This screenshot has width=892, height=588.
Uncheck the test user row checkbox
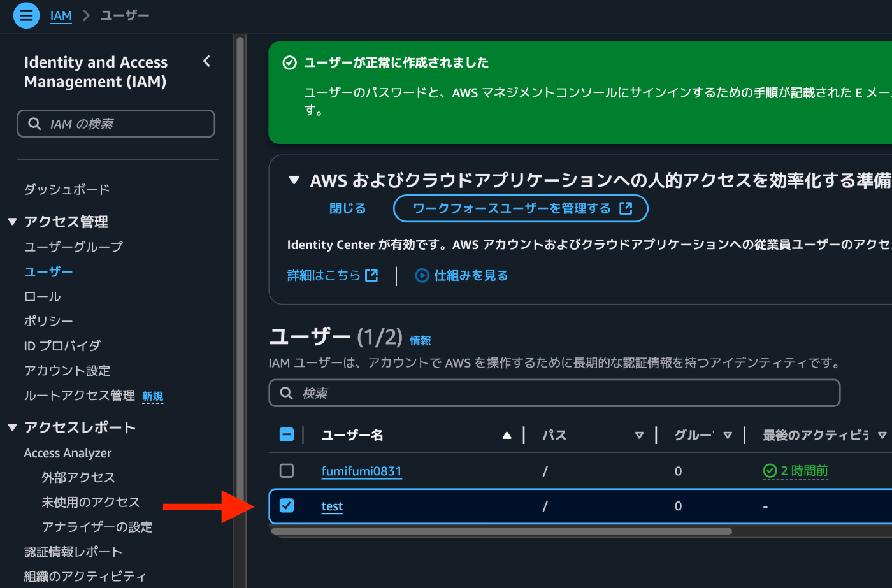(287, 506)
